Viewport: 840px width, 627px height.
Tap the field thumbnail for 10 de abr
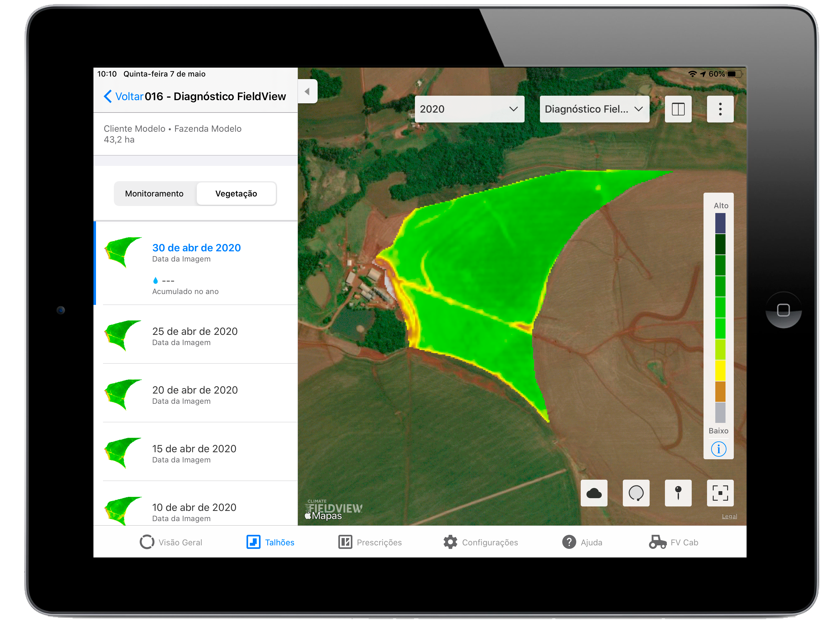click(122, 511)
